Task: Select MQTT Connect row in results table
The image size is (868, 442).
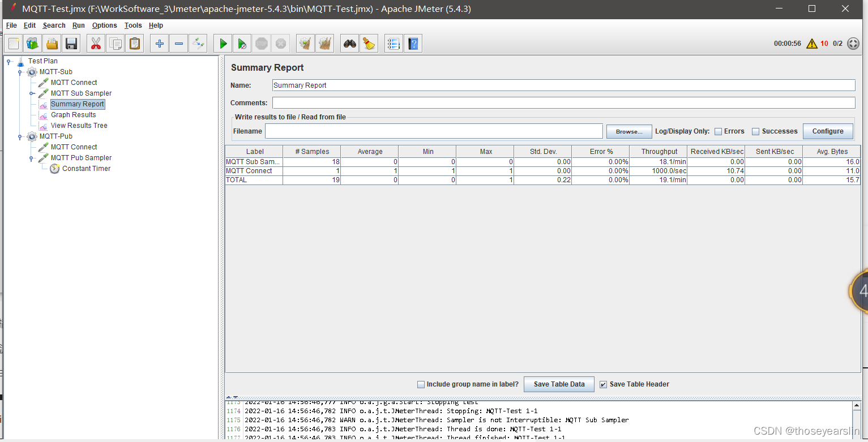Action: point(542,171)
